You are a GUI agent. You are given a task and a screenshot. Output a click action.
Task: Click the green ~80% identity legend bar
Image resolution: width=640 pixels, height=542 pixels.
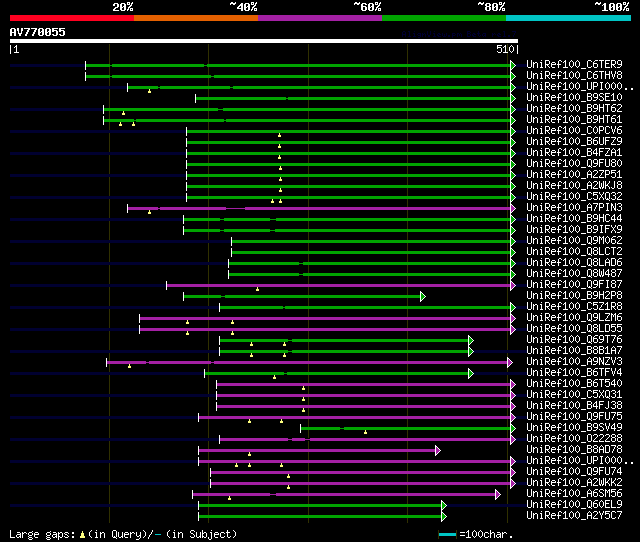(x=444, y=18)
